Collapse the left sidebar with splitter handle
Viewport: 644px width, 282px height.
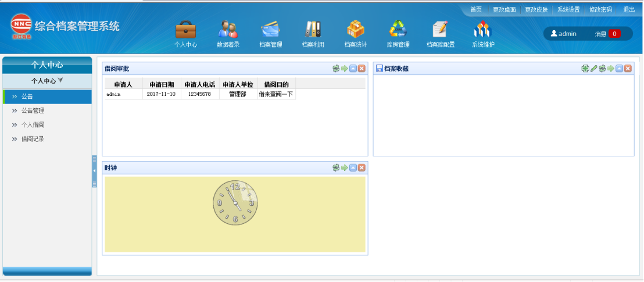pos(95,171)
